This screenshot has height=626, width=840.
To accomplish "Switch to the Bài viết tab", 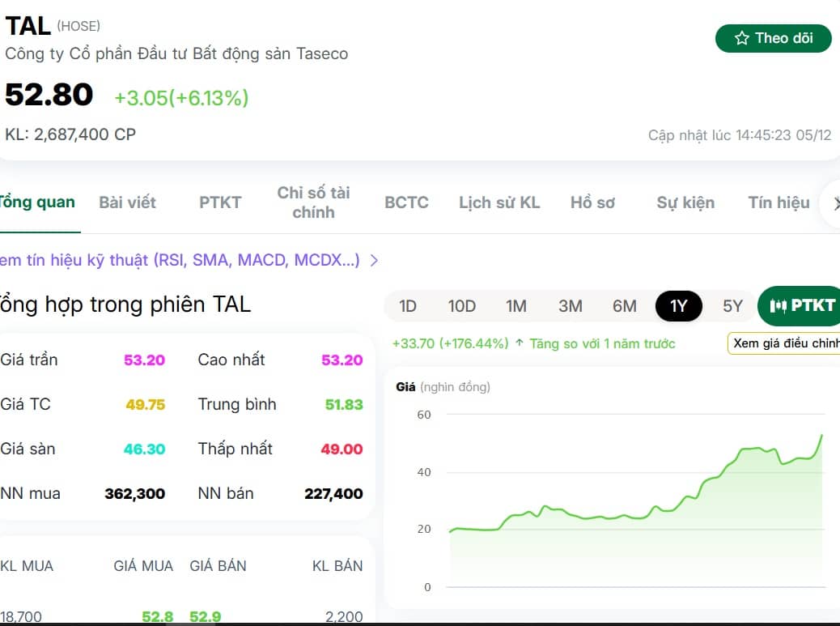I will [x=127, y=203].
